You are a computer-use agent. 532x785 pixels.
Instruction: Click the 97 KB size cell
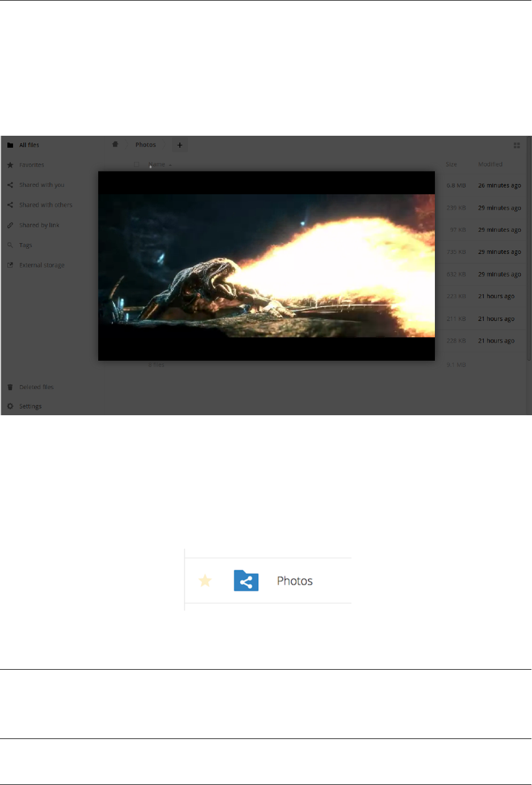pyautogui.click(x=458, y=229)
